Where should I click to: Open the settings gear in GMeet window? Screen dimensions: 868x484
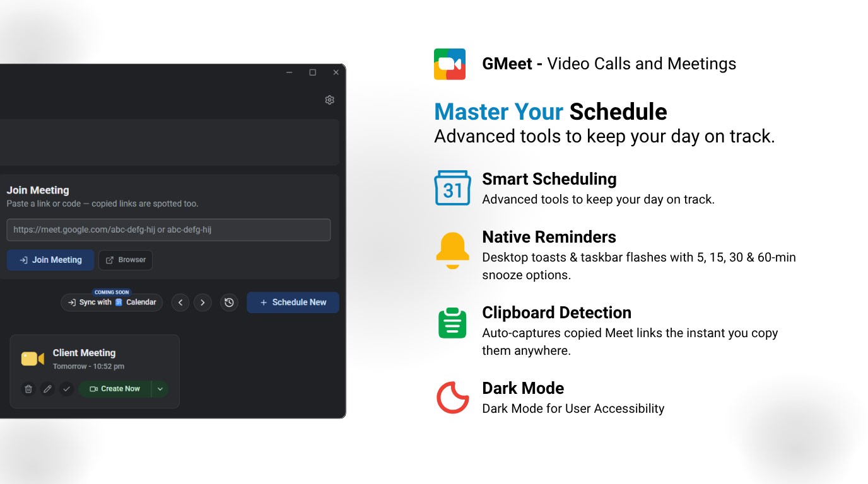[329, 100]
